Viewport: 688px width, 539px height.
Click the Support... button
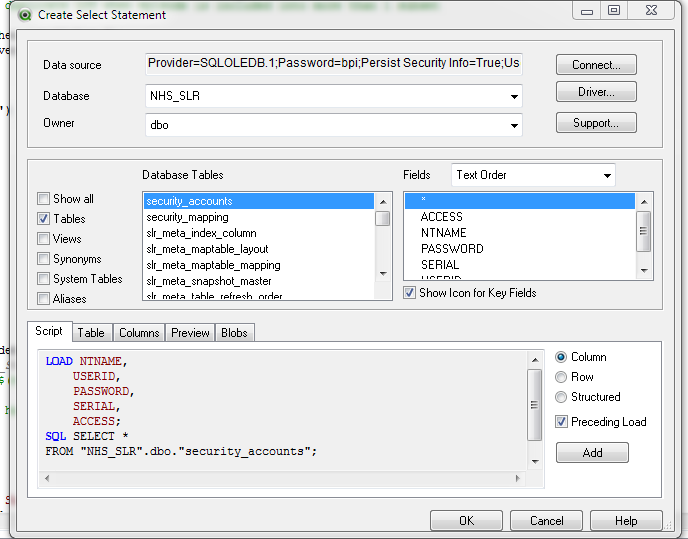click(x=596, y=122)
